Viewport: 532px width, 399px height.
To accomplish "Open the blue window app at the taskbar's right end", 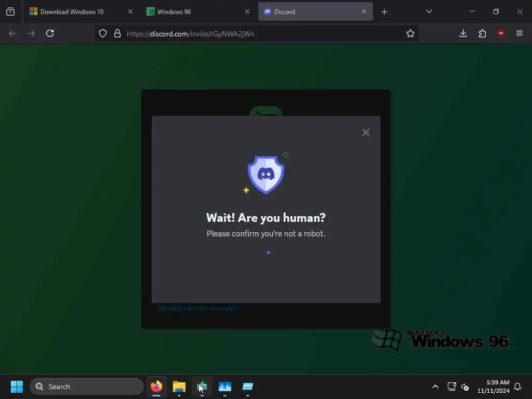I will pyautogui.click(x=248, y=387).
